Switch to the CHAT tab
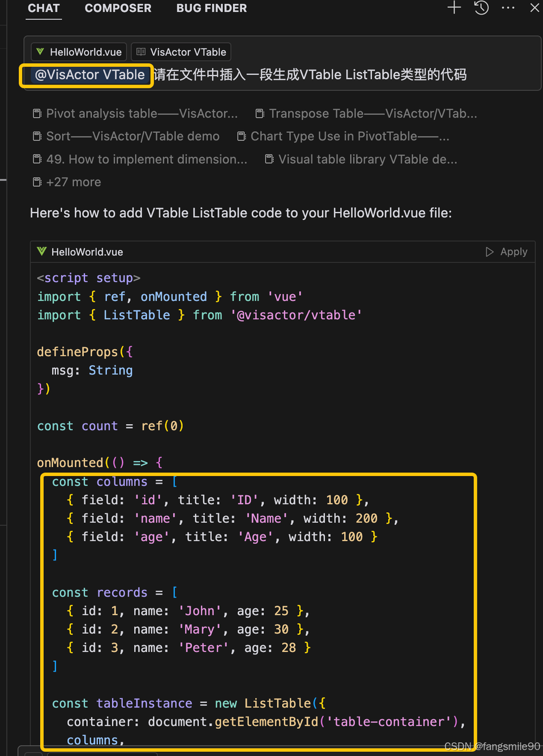The image size is (543, 756). pyautogui.click(x=44, y=8)
